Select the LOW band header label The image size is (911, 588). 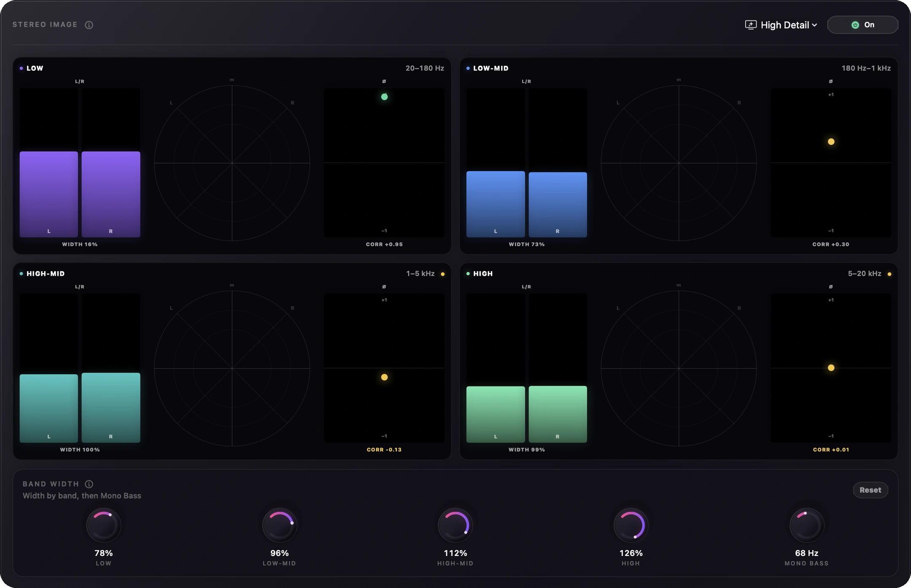(x=35, y=68)
